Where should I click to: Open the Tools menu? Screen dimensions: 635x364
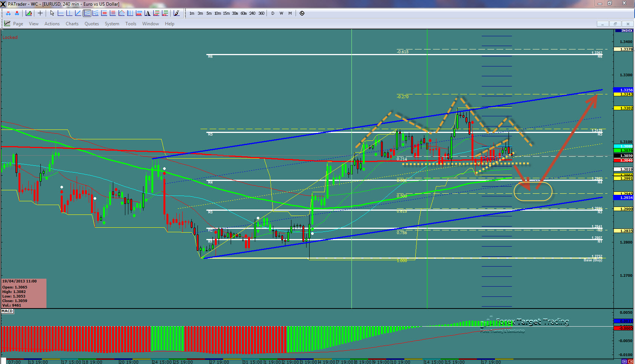[131, 24]
